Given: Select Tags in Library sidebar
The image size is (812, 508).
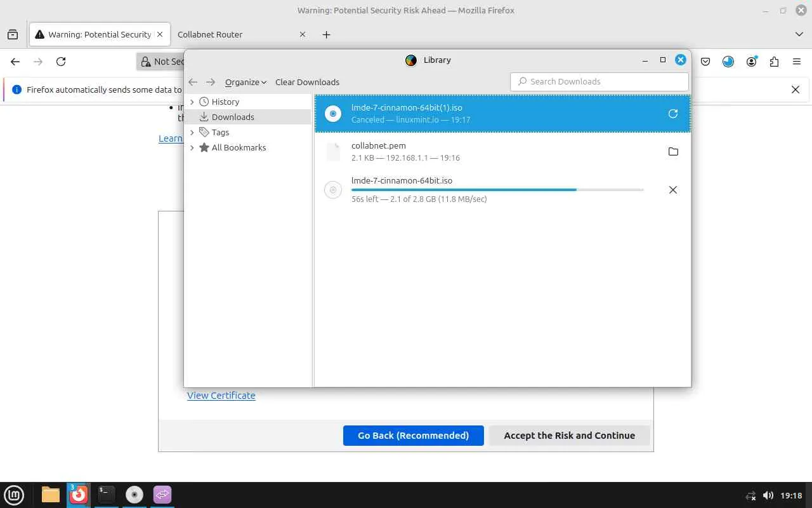Looking at the screenshot, I should tap(248, 132).
